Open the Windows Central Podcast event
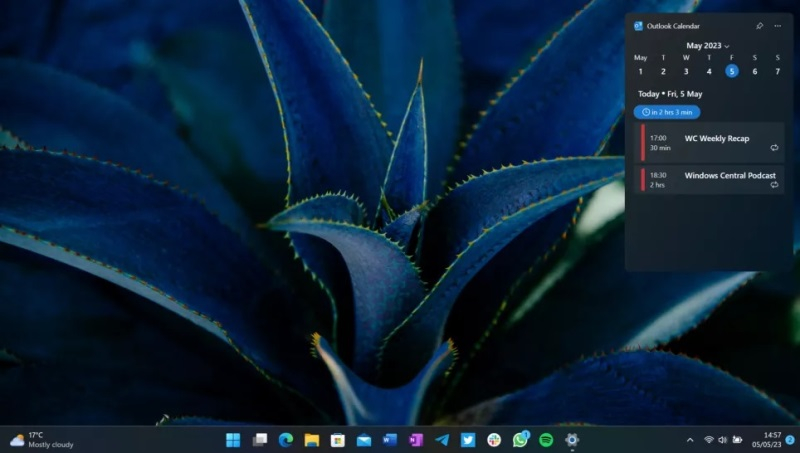 click(x=712, y=180)
